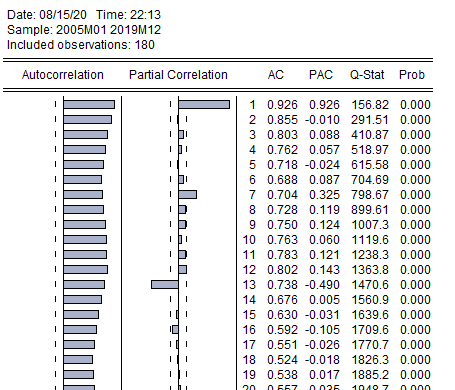
Task: Click Q-Stat value 518.97
Action: pyautogui.click(x=370, y=150)
